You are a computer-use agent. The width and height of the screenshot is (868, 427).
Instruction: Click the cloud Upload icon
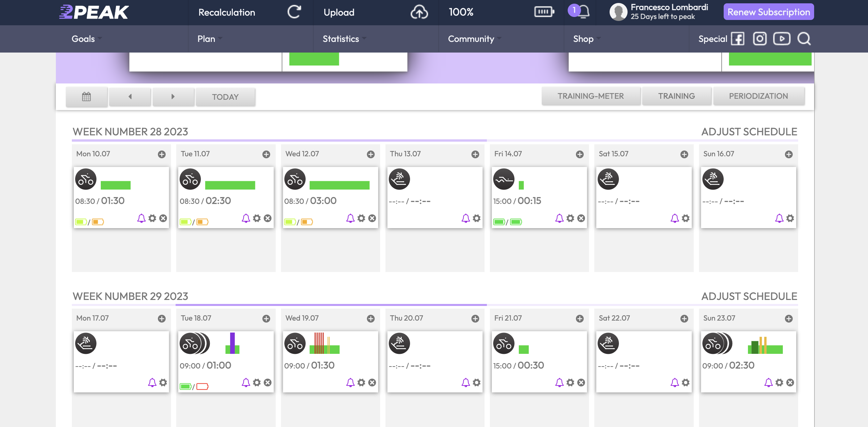tap(419, 12)
